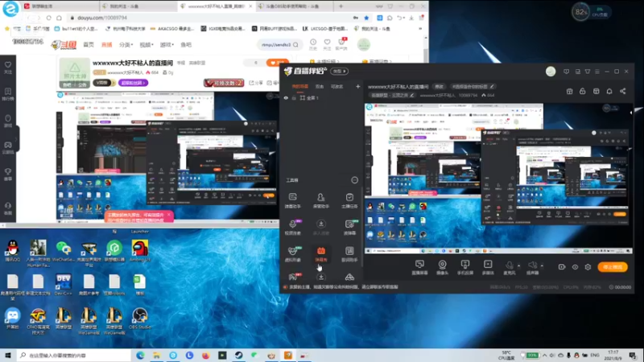644x362 pixels.
Task: Add 多媒体 media source
Action: tap(488, 267)
